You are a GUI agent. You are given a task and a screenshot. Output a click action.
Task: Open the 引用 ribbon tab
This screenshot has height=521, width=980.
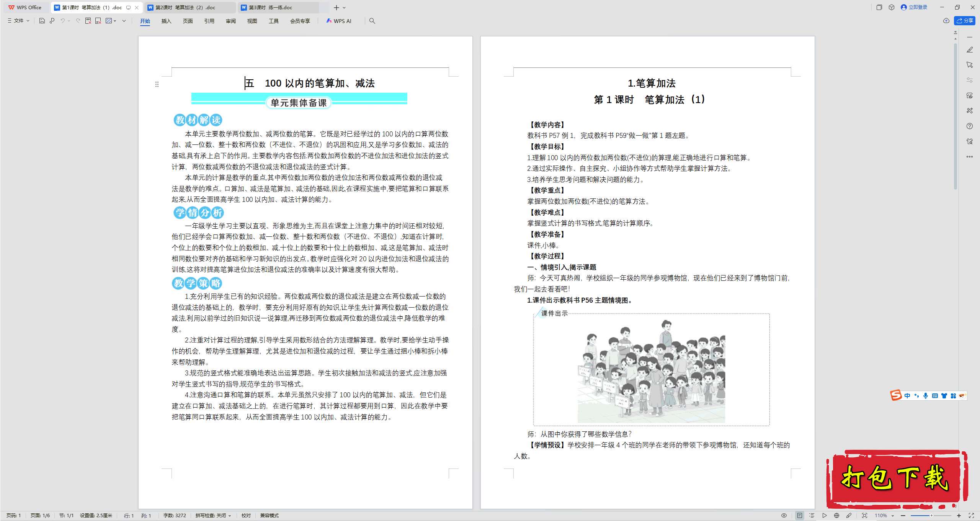point(209,21)
